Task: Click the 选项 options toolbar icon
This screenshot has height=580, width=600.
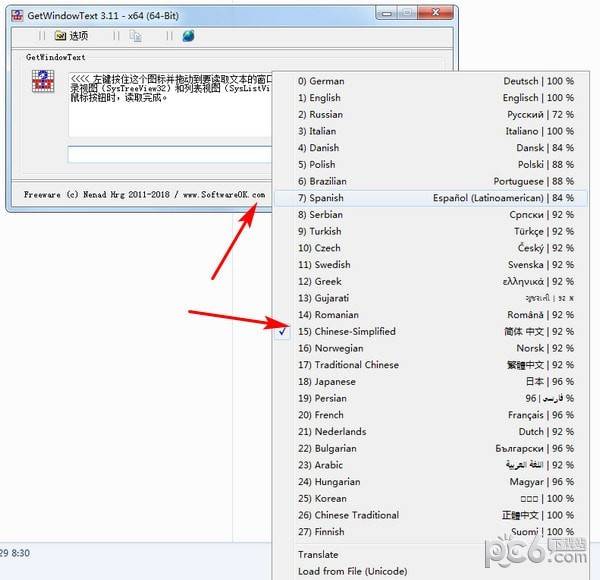Action: 59,36
